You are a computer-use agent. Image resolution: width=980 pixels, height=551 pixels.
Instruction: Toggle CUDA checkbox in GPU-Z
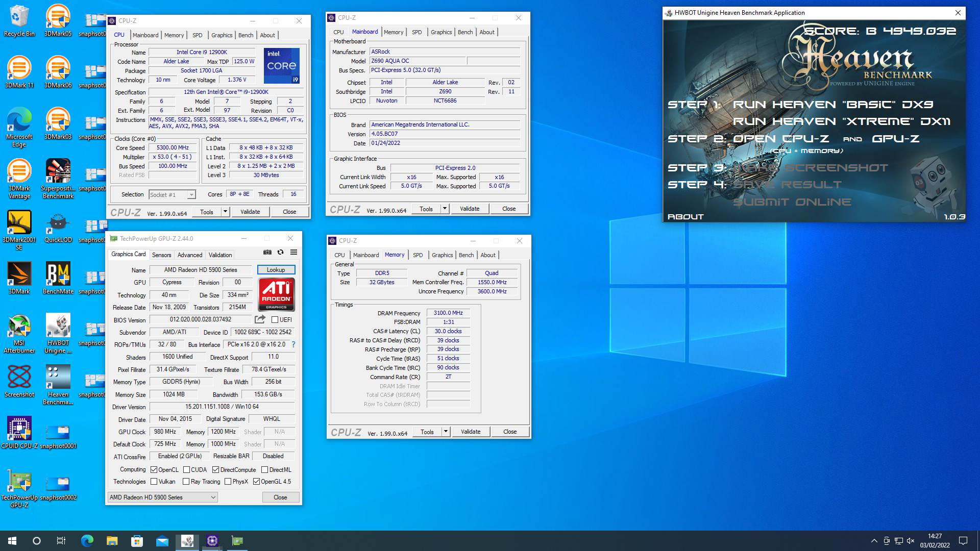(x=186, y=470)
